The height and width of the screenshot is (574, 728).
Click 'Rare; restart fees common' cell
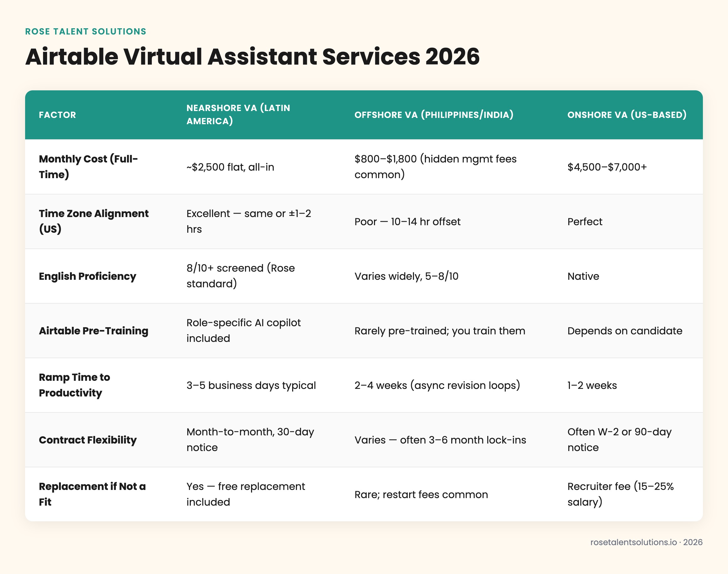point(421,495)
